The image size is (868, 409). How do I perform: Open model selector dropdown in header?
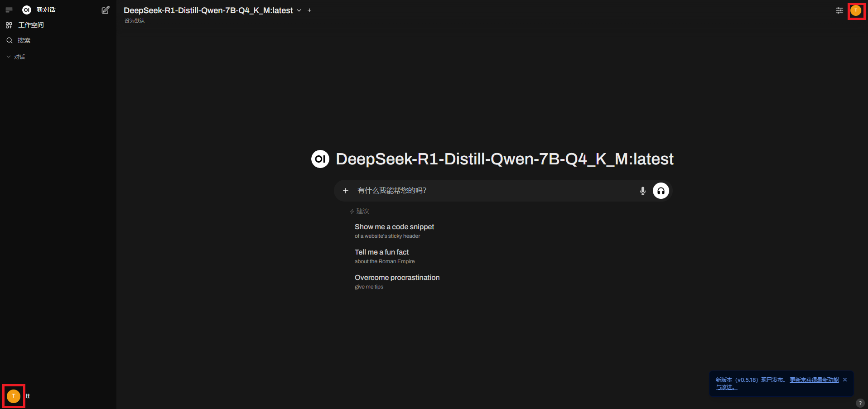coord(212,10)
